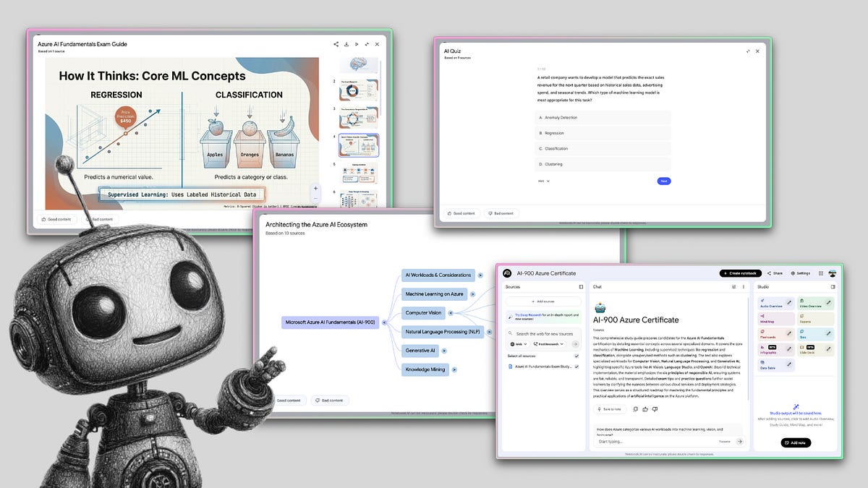Collapse the Sources panel
The width and height of the screenshot is (868, 488).
click(580, 287)
